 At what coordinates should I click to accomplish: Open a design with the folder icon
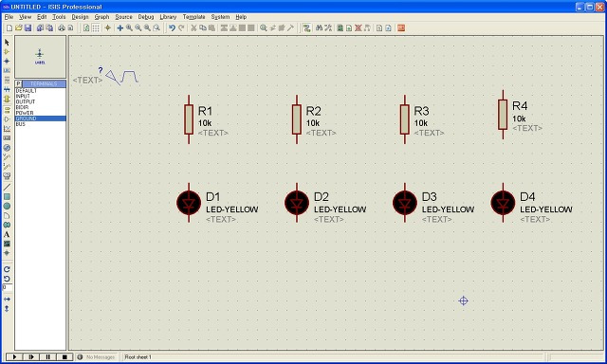pyautogui.click(x=19, y=27)
